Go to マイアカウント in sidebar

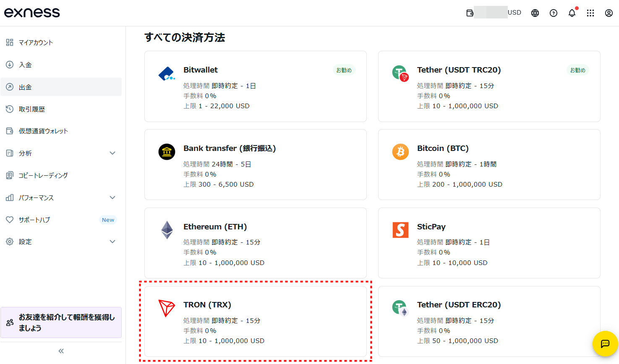61,42
